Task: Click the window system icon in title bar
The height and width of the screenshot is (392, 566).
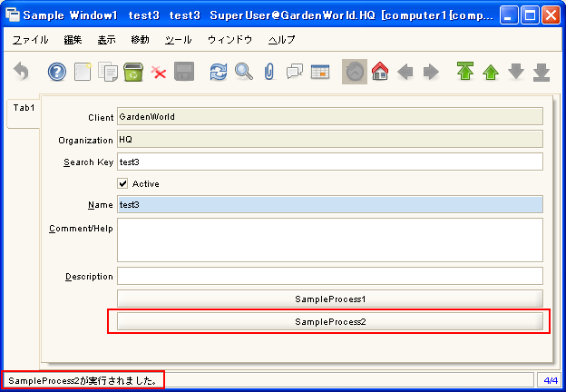Action: pyautogui.click(x=13, y=15)
